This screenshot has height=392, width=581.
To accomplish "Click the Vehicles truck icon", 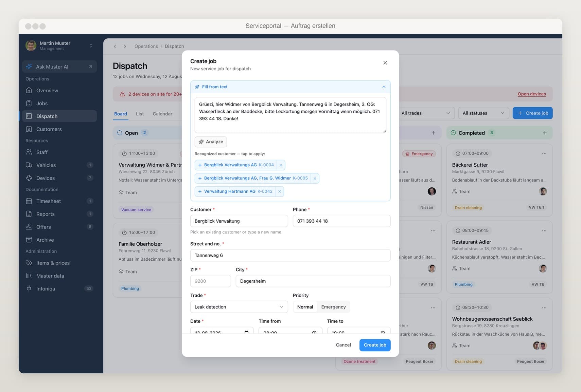I will click(x=29, y=165).
